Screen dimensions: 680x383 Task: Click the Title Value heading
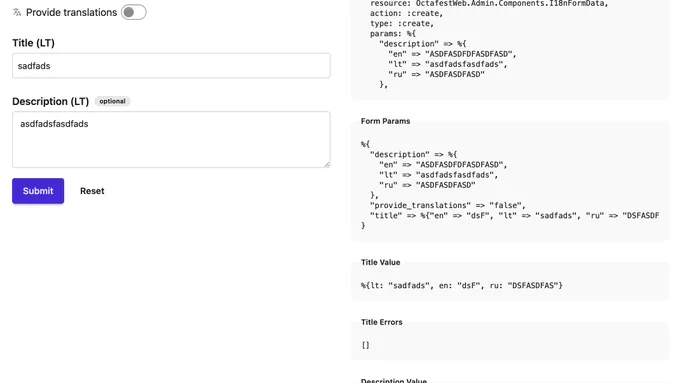[x=380, y=262]
